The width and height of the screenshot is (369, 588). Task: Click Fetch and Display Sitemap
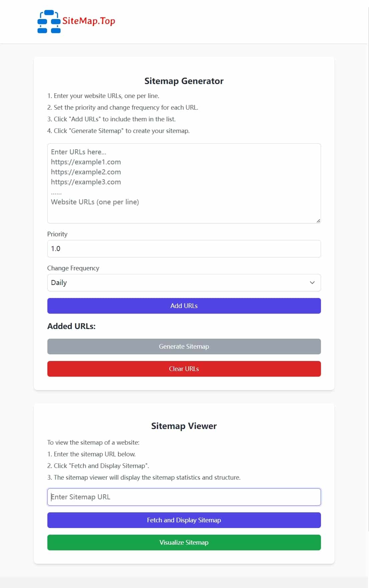pyautogui.click(x=184, y=520)
